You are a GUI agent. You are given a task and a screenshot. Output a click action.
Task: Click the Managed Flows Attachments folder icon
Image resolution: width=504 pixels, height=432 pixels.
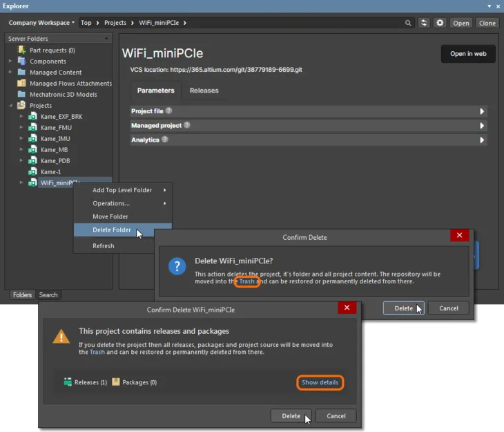point(21,83)
